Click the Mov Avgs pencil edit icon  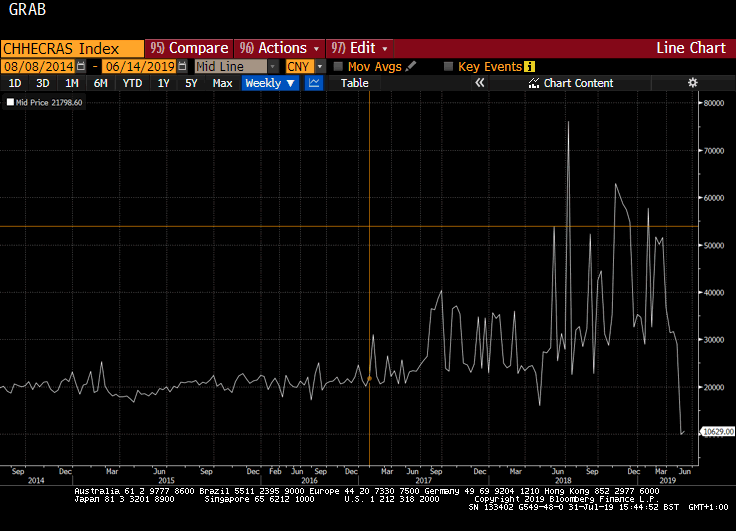coord(411,66)
